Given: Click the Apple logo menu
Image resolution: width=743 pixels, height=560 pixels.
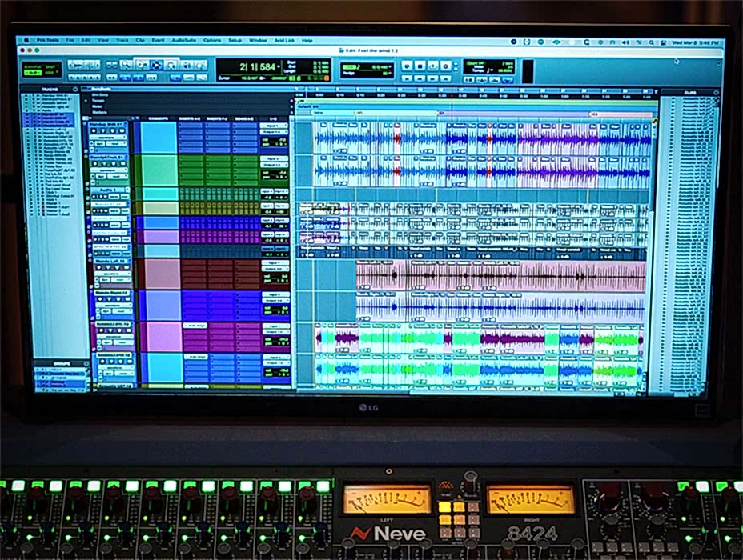Looking at the screenshot, I should (27, 40).
